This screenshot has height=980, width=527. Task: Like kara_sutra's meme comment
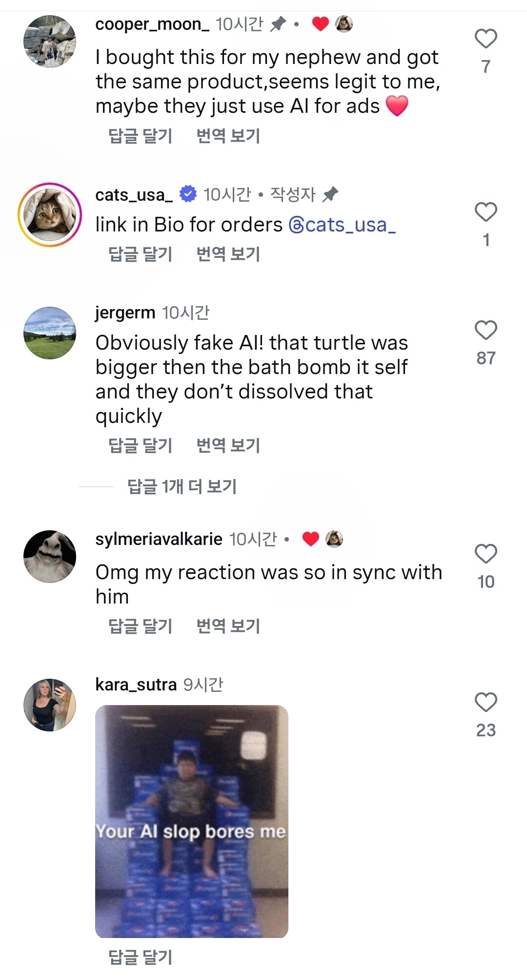click(486, 703)
